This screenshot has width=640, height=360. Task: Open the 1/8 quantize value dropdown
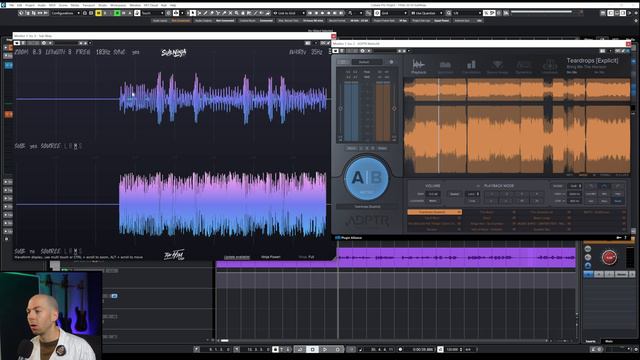click(467, 13)
